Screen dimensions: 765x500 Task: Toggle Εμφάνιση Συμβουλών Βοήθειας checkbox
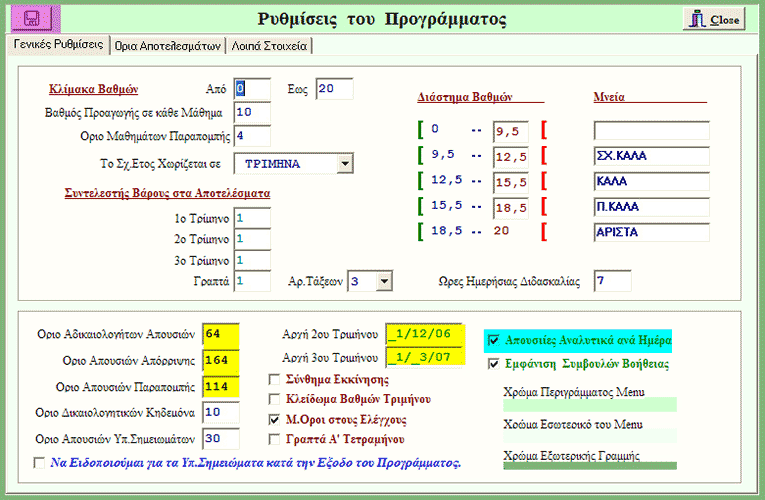tap(493, 364)
